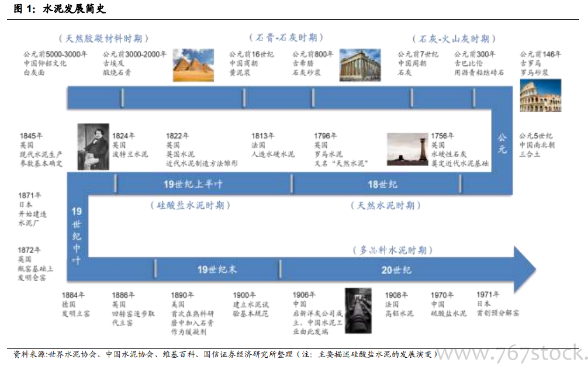Image resolution: width=588 pixels, height=380 pixels.
Task: Click the (多品种水泥时期) period label
Action: [x=392, y=250]
